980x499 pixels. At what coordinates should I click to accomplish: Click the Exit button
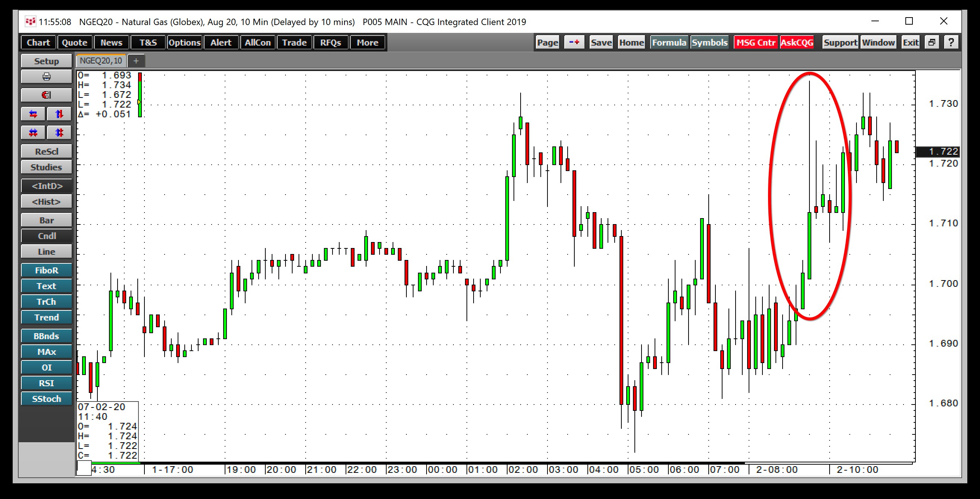(911, 42)
